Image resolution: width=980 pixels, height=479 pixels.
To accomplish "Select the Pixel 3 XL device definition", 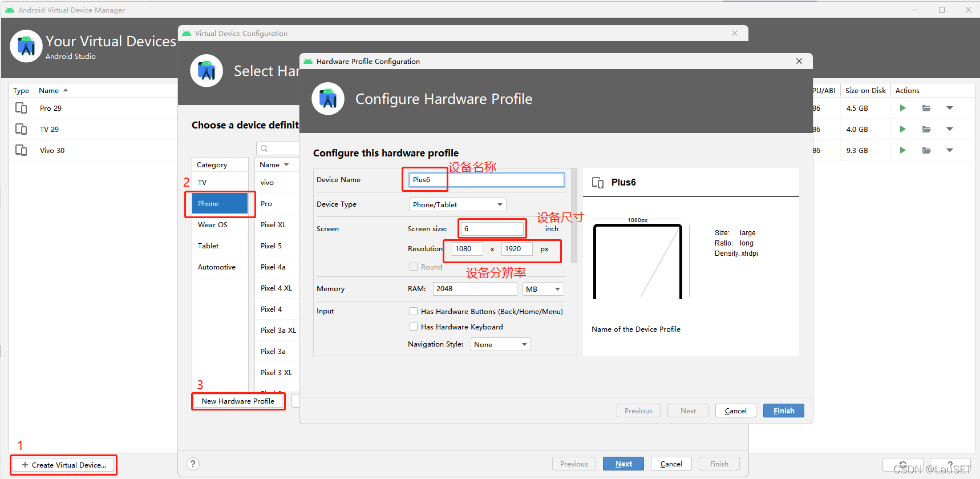I will [x=277, y=372].
